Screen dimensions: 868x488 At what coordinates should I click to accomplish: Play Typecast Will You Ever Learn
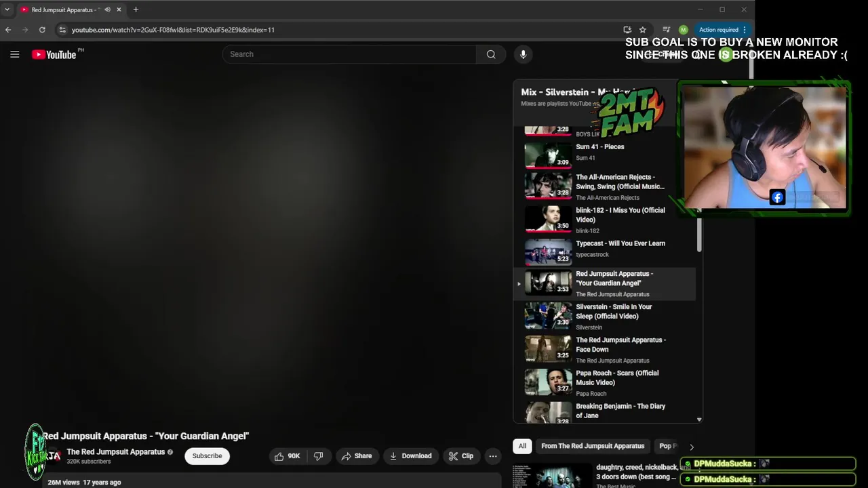pos(604,251)
